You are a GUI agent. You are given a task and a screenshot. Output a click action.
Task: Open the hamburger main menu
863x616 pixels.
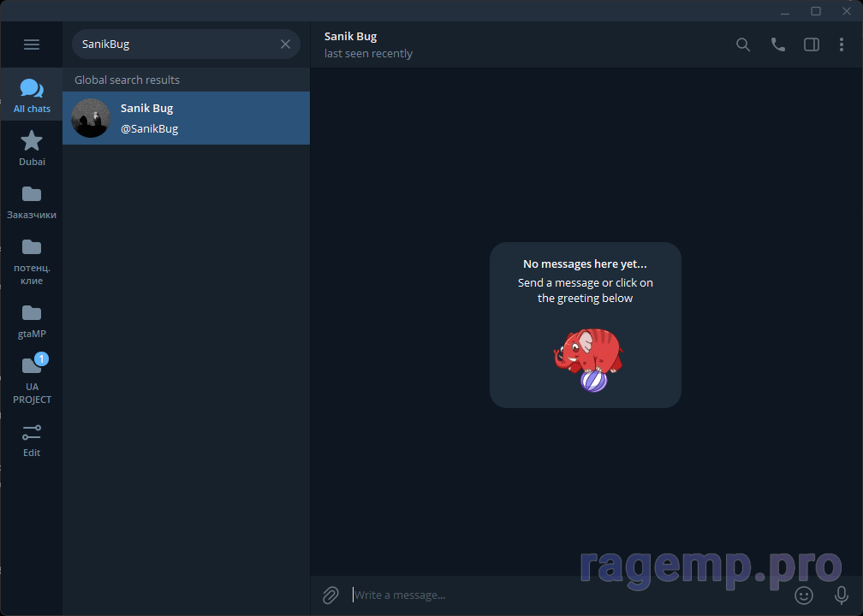pos(32,44)
